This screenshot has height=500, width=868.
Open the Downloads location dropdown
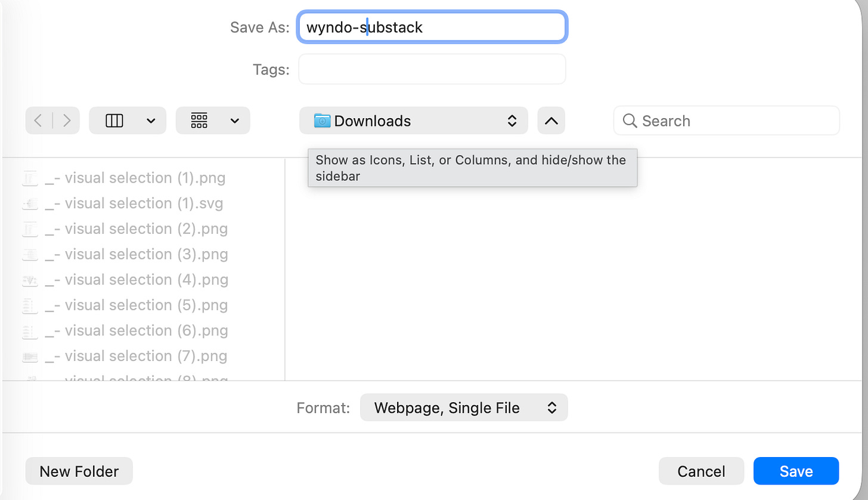[x=413, y=121]
